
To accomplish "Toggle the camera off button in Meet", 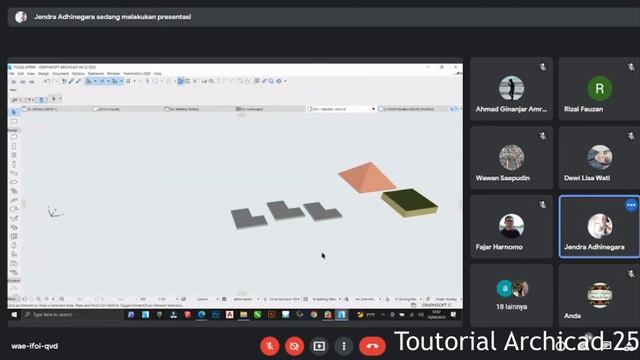I will coord(294,346).
